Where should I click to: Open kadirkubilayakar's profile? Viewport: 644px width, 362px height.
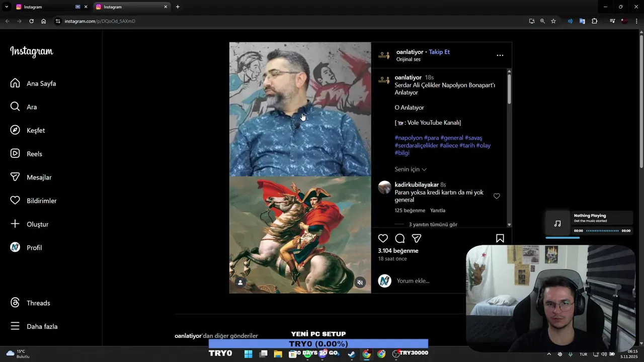tap(417, 185)
